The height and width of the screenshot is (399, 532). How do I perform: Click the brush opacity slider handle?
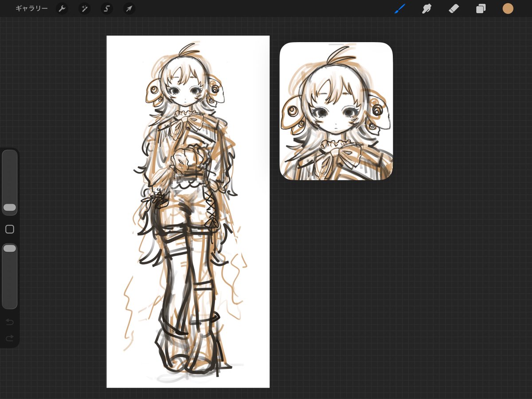pos(9,249)
